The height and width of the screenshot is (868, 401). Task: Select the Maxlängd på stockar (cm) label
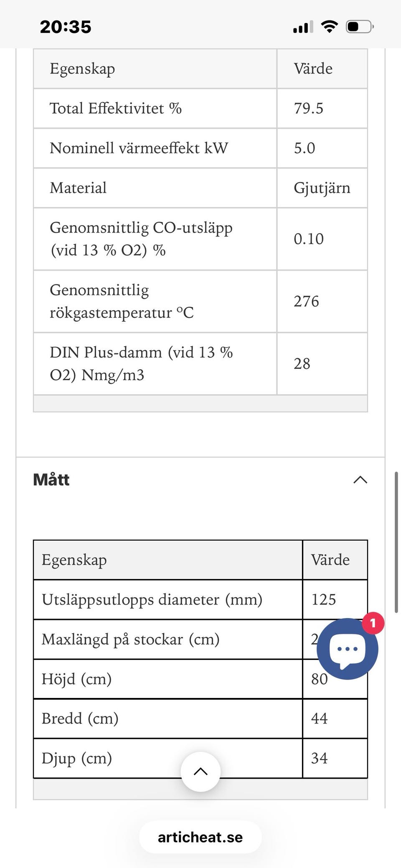coord(130,639)
